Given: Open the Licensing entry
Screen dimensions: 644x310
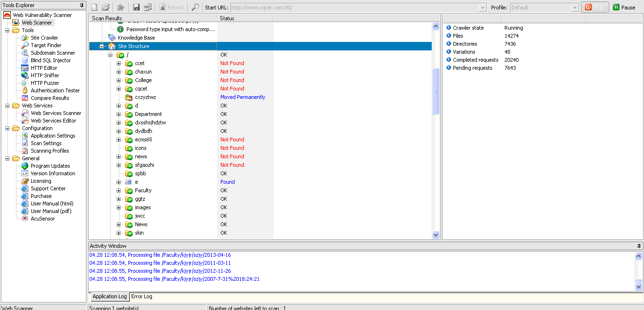Looking at the screenshot, I should (41, 181).
